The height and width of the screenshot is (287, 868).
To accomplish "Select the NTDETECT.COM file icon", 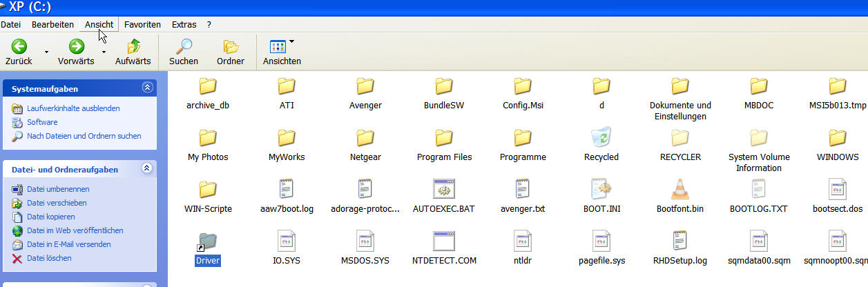I will coord(443,241).
